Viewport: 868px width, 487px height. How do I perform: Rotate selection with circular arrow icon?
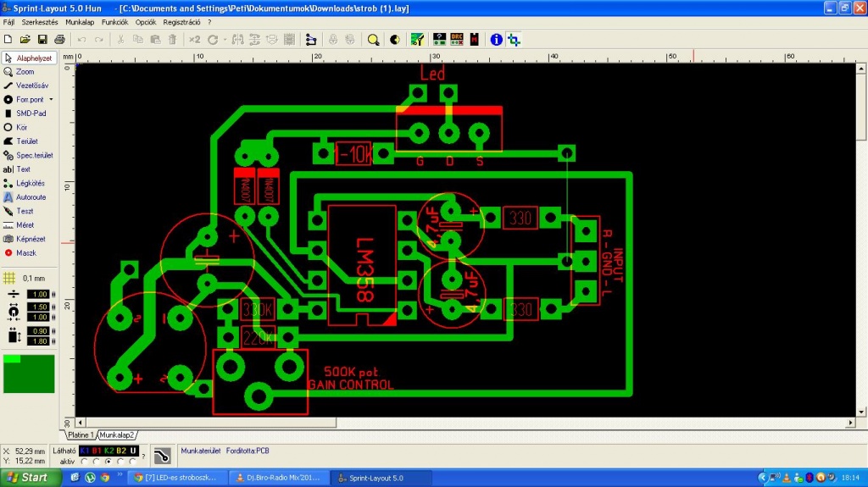[213, 39]
